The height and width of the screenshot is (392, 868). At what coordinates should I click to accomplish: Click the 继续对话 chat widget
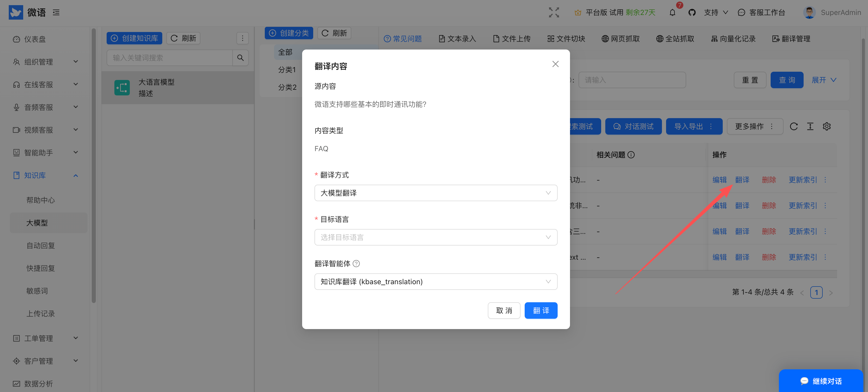[821, 381]
